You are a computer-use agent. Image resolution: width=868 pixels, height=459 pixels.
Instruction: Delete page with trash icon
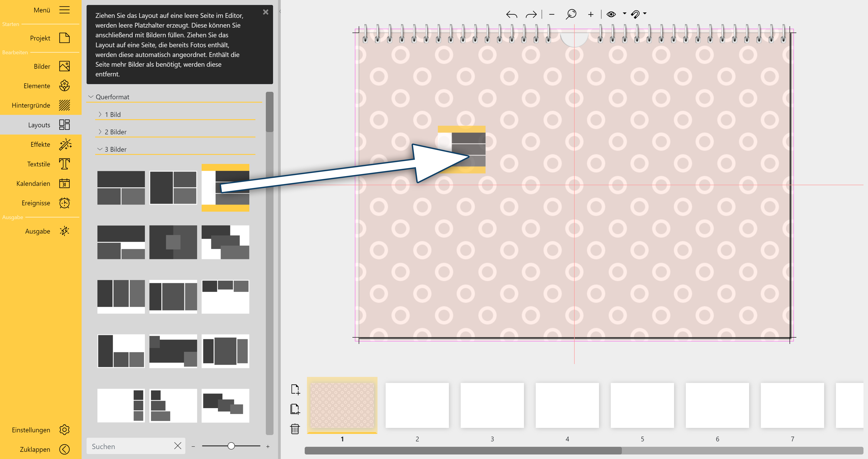point(295,429)
